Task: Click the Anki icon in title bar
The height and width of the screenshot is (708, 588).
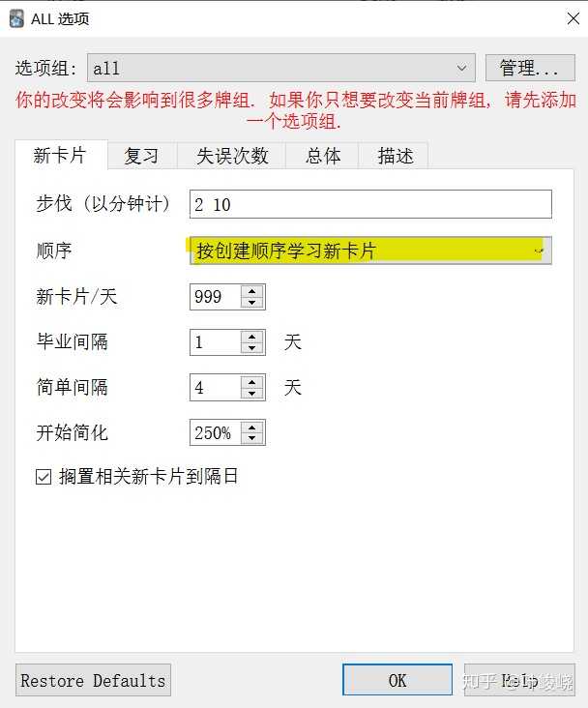Action: [16, 18]
